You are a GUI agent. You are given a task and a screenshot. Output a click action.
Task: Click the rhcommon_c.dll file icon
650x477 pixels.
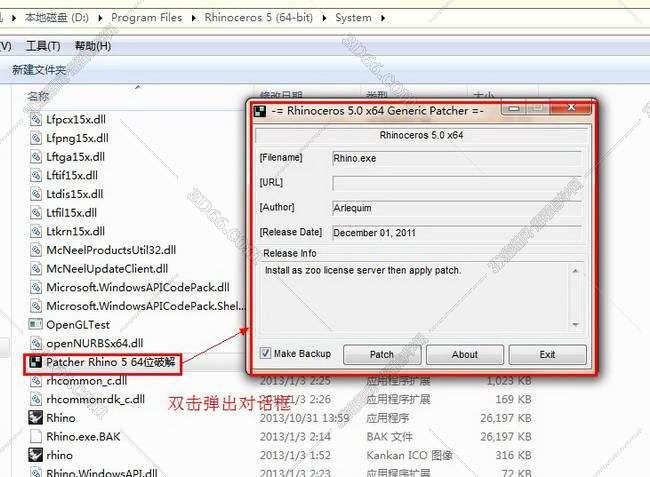36,381
